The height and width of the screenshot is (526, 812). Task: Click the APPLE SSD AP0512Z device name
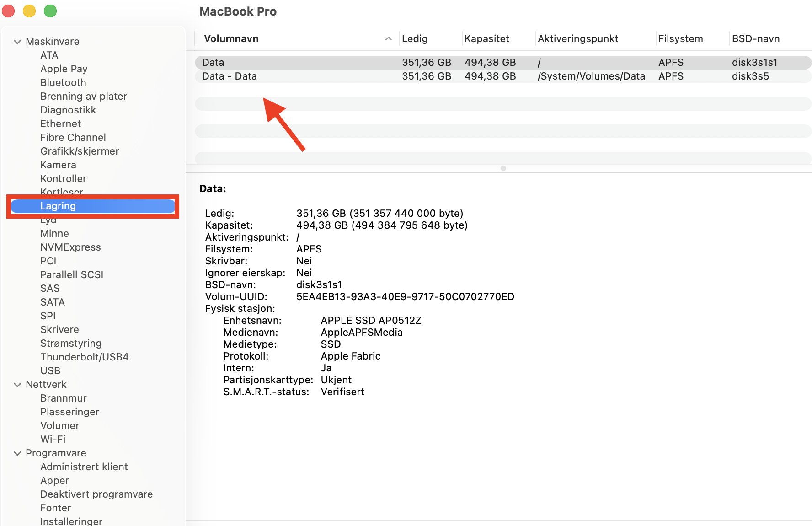pos(371,321)
